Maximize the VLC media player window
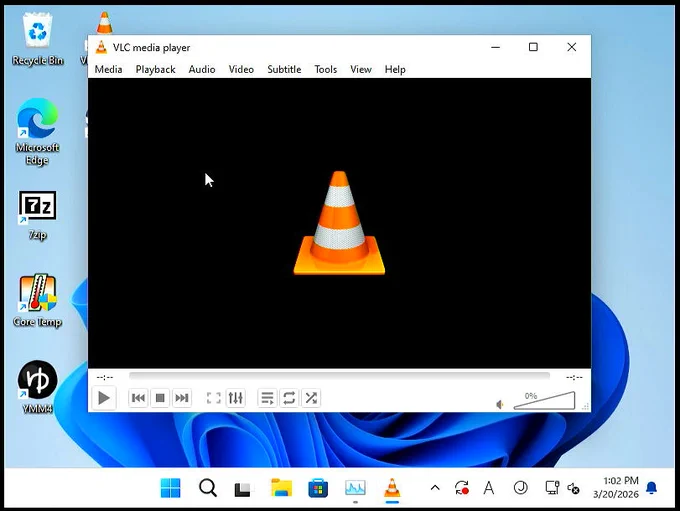Screen dimensions: 680x511 click(x=533, y=47)
